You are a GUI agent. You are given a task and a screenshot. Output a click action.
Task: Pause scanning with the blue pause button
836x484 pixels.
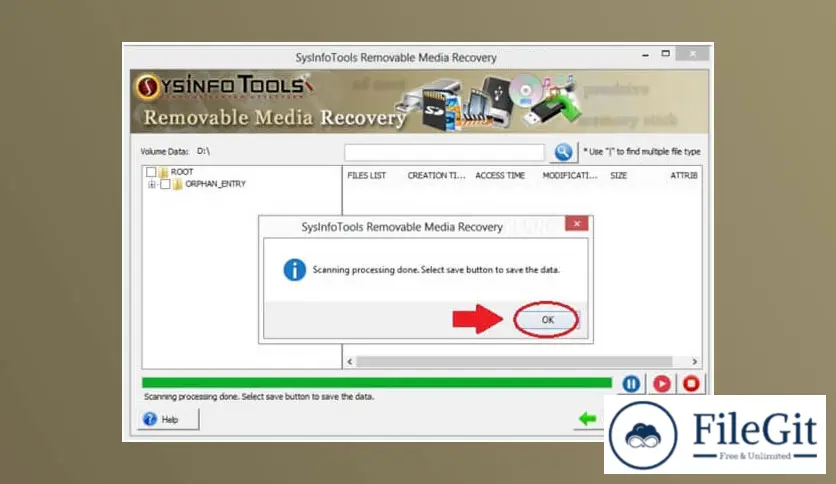(x=631, y=383)
